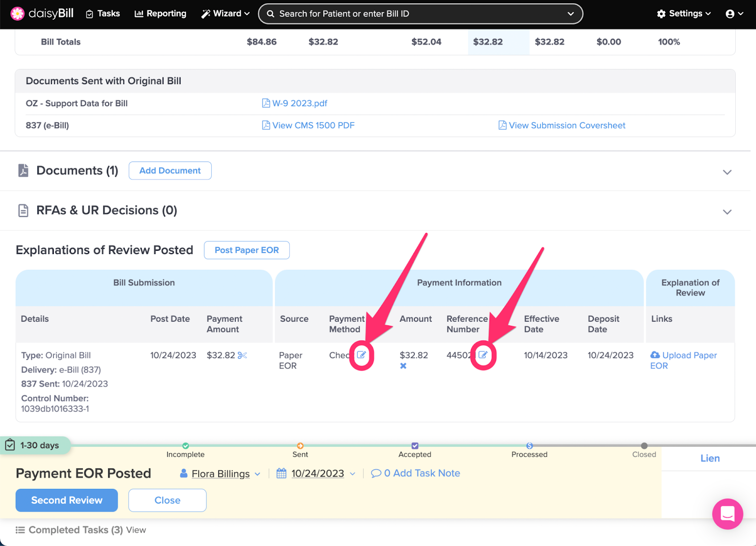Screen dimensions: 756x546
Task: Open the user account menu icon
Action: point(734,14)
